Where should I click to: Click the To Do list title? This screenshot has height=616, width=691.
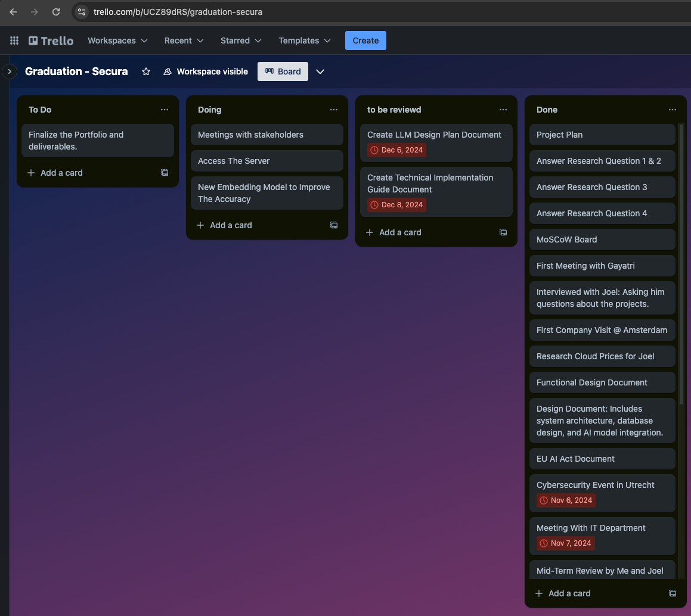[40, 110]
